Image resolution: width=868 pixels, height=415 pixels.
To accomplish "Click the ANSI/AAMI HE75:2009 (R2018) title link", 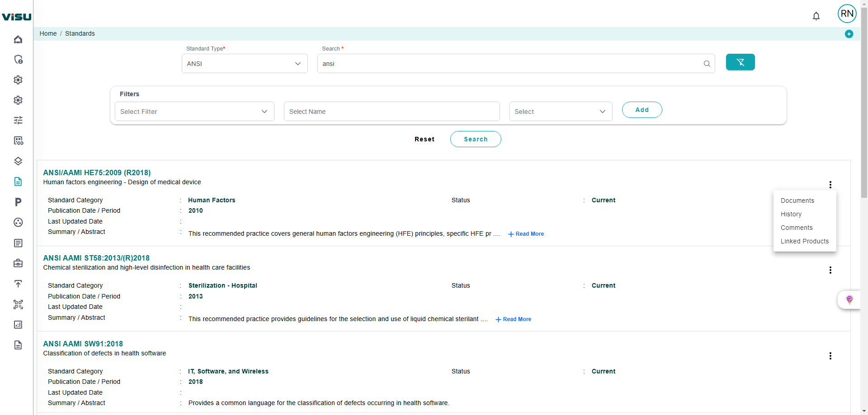I will point(97,173).
